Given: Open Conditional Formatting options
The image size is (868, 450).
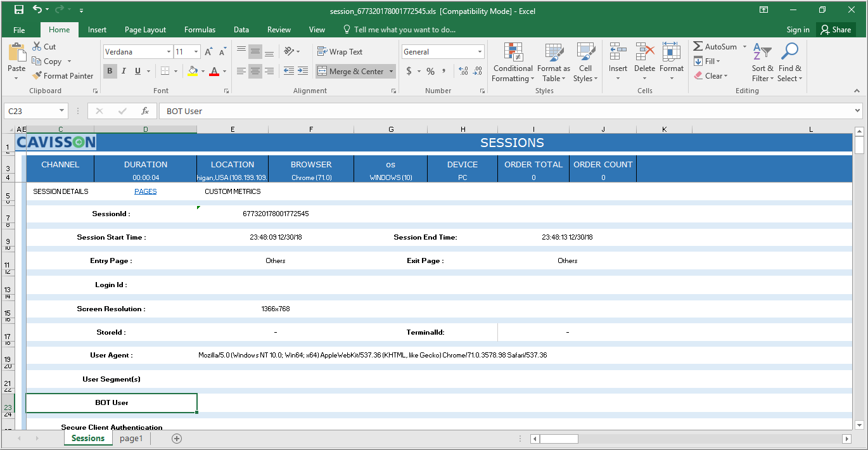Looking at the screenshot, I should click(x=513, y=62).
